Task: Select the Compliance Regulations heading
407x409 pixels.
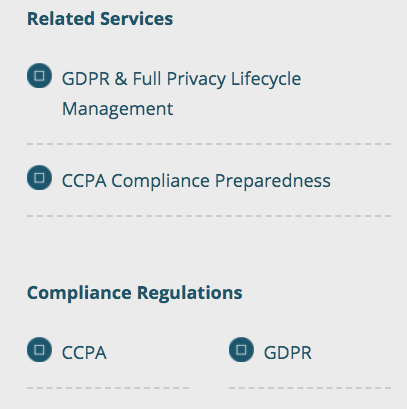Action: point(135,293)
